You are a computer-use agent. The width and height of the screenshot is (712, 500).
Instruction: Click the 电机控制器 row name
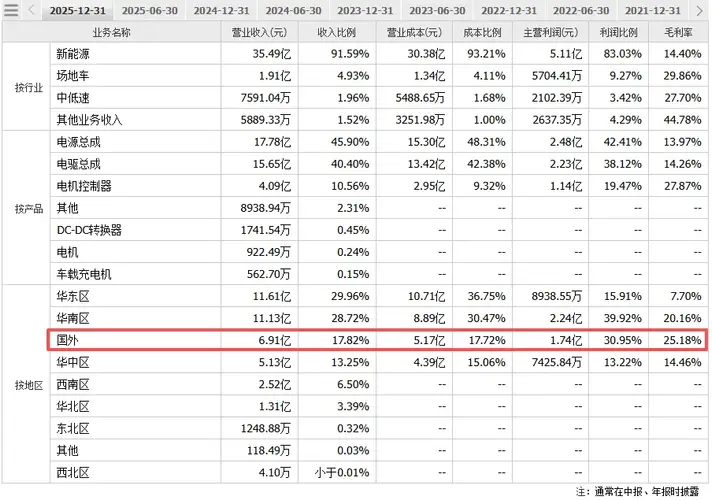tap(84, 186)
